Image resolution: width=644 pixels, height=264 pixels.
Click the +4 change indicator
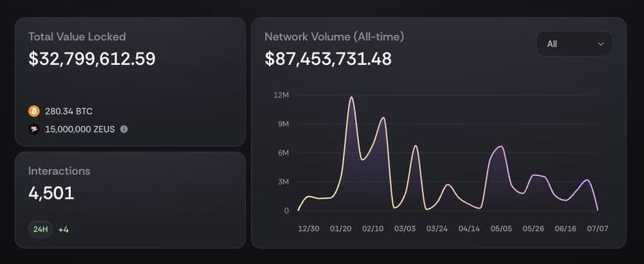coord(63,230)
